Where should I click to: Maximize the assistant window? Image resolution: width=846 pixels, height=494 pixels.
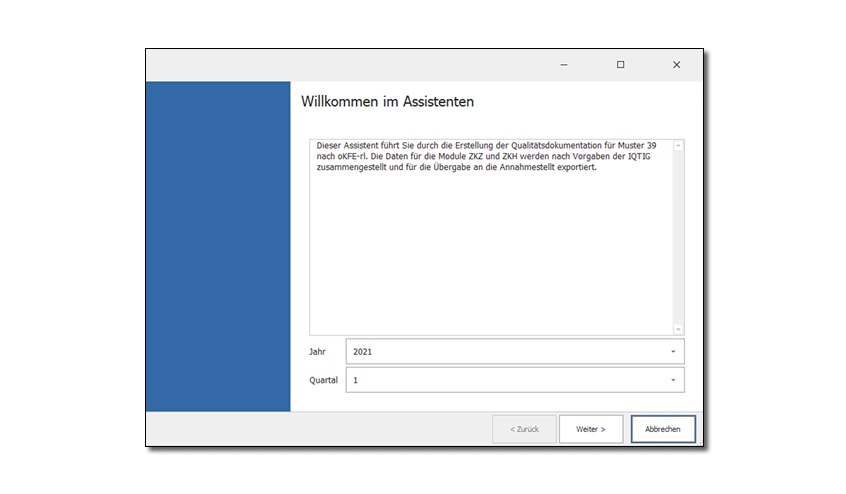tap(620, 65)
